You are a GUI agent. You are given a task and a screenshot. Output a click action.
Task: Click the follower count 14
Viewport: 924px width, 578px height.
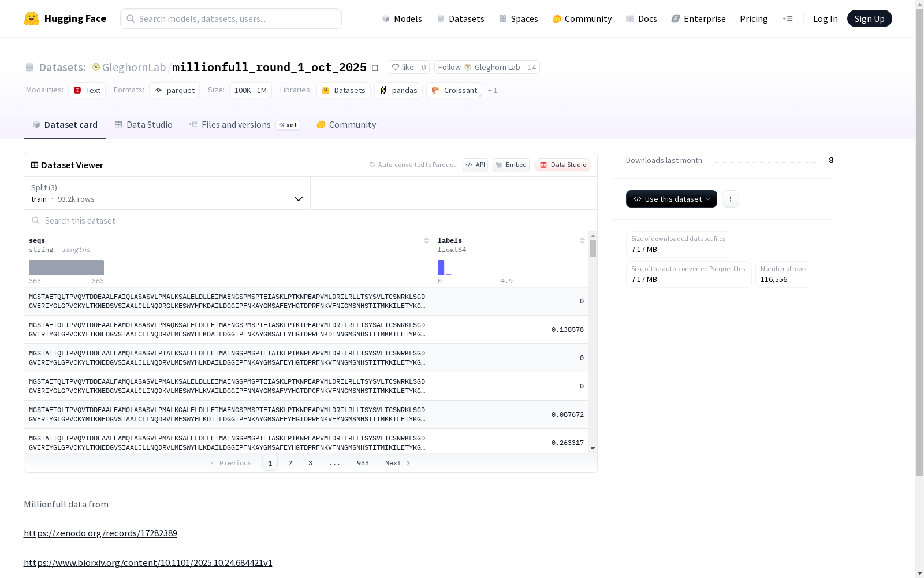[532, 67]
